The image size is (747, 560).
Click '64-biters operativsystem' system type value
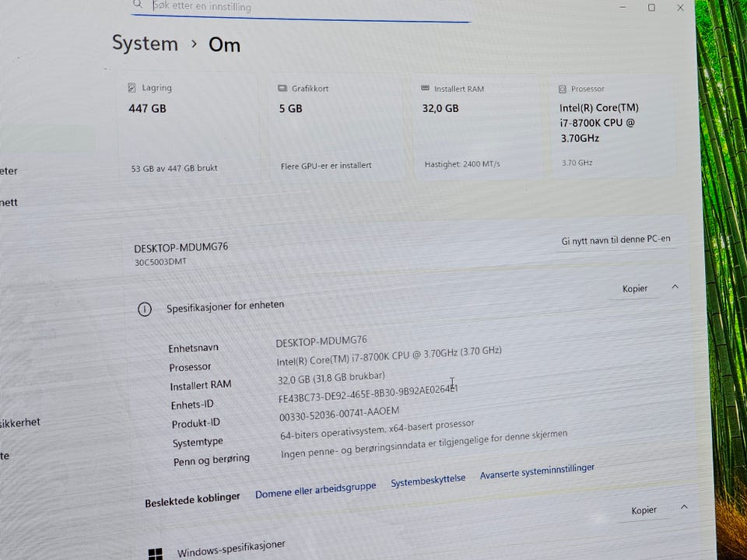point(377,429)
